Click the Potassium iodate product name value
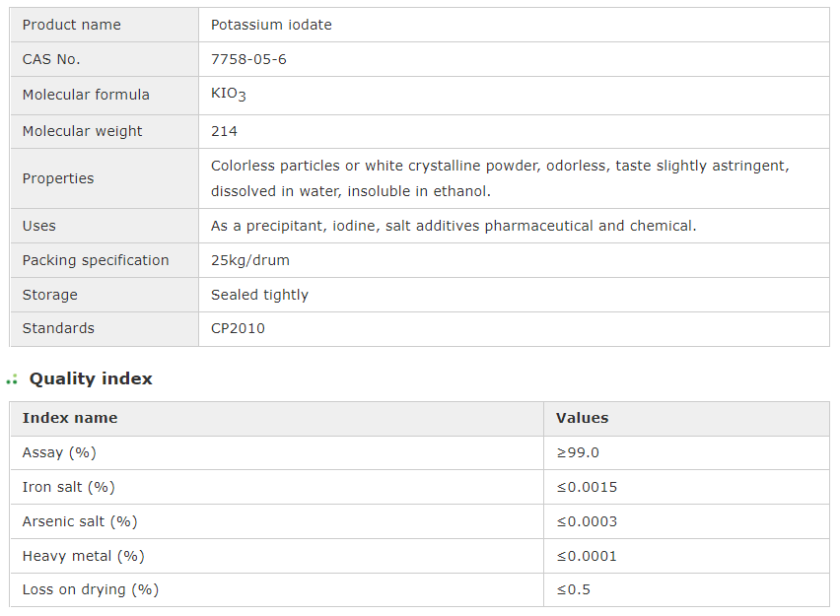840x616 pixels. click(271, 25)
